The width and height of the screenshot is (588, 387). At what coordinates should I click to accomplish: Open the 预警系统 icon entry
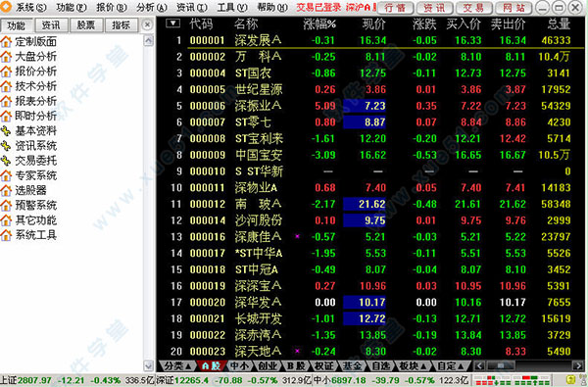pyautogui.click(x=6, y=205)
